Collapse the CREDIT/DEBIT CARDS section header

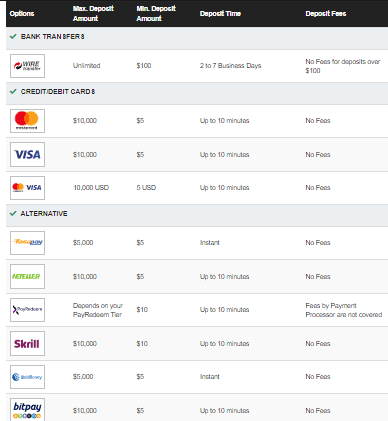click(x=197, y=93)
